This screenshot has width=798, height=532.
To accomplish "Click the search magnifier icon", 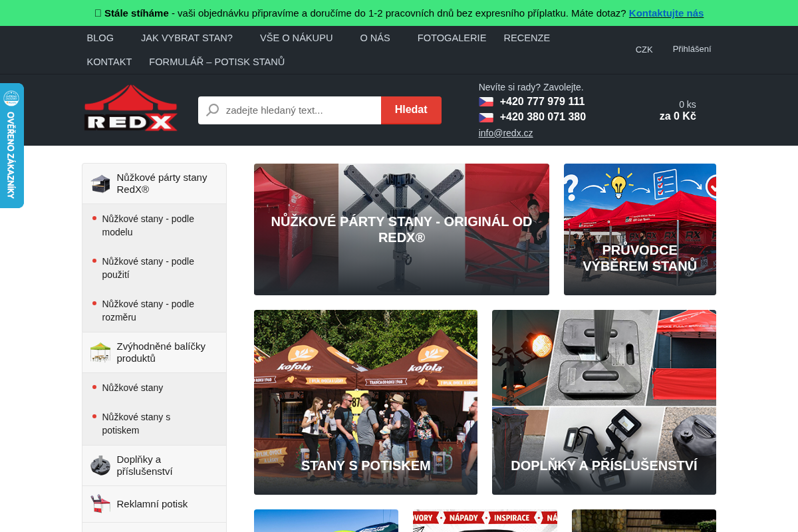I will (213, 110).
